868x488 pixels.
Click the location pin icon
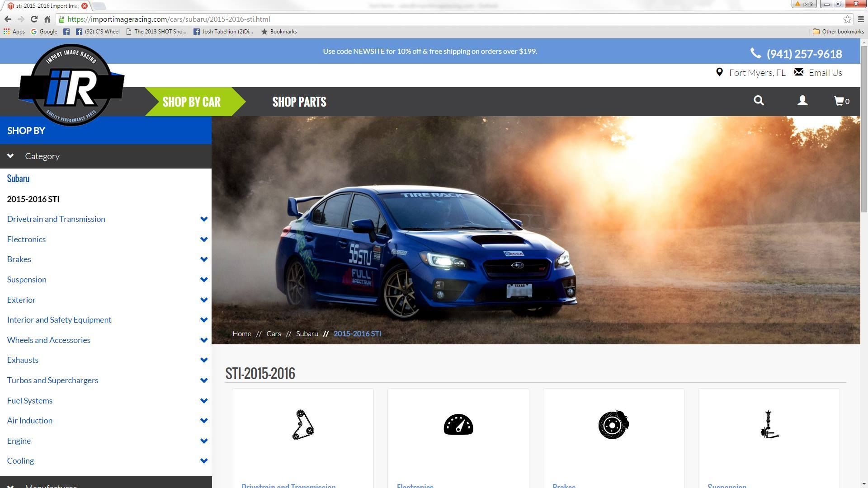point(719,72)
